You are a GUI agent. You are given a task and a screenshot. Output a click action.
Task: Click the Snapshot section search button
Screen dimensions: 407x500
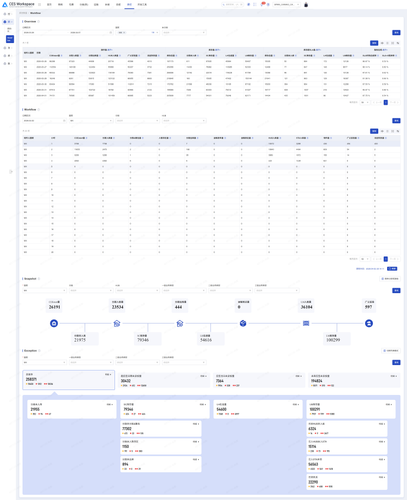[396, 291]
